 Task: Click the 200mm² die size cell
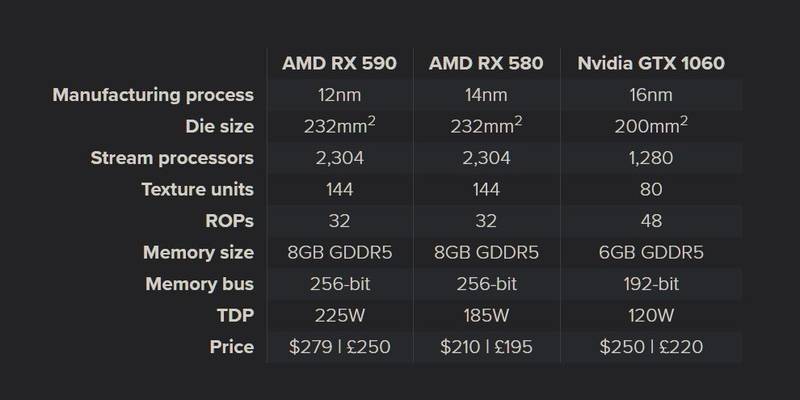coord(651,126)
